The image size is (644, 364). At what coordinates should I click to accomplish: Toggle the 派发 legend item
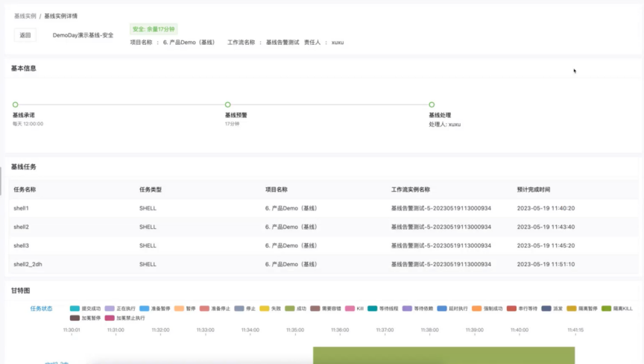coord(552,309)
